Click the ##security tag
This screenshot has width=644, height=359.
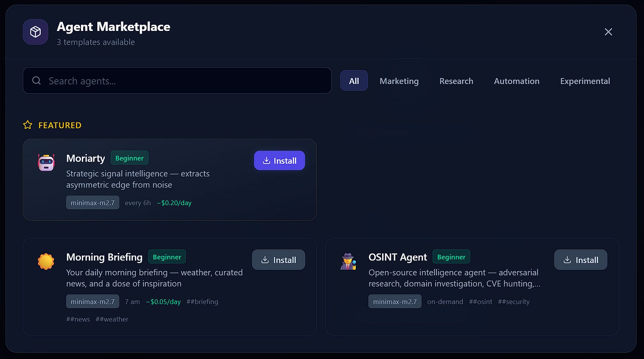(514, 302)
